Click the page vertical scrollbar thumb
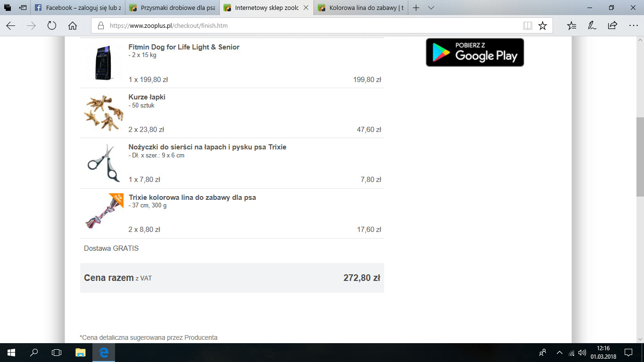This screenshot has width=644, height=362. [640, 157]
